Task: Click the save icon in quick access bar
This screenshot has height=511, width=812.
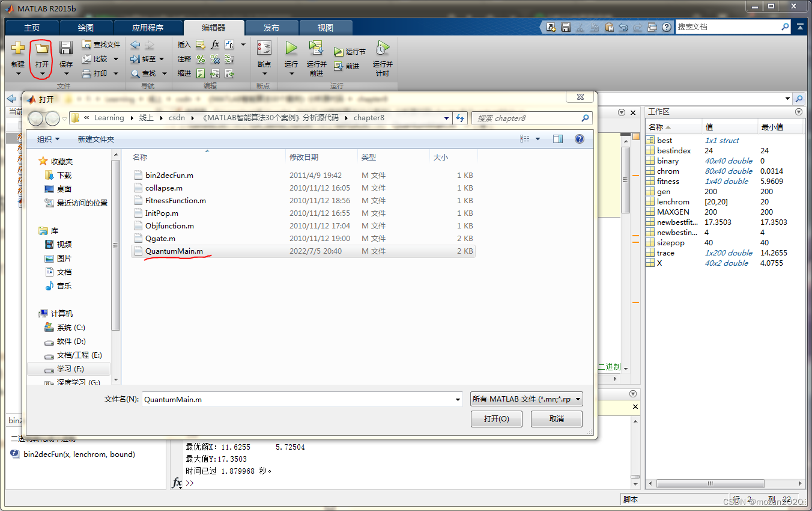Action: coord(565,27)
